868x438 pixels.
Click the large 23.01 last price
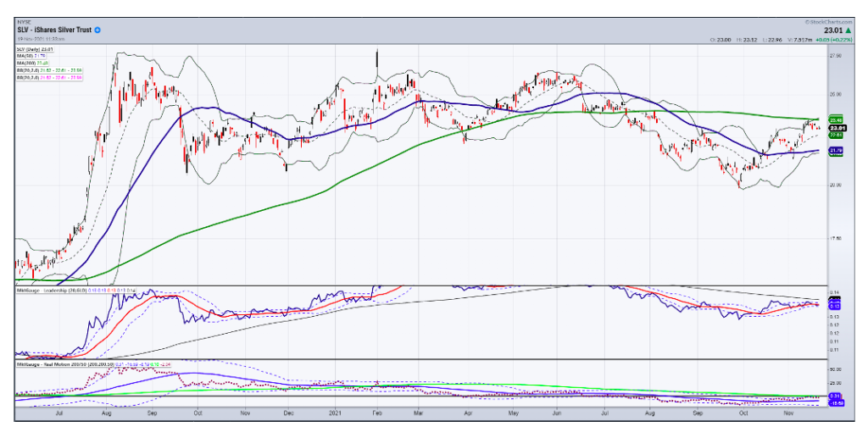point(832,31)
